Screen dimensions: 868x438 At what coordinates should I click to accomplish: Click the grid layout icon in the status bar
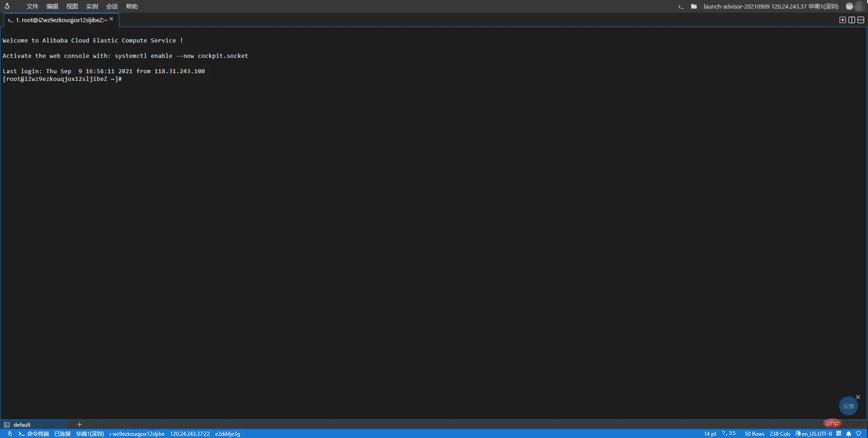(839, 433)
